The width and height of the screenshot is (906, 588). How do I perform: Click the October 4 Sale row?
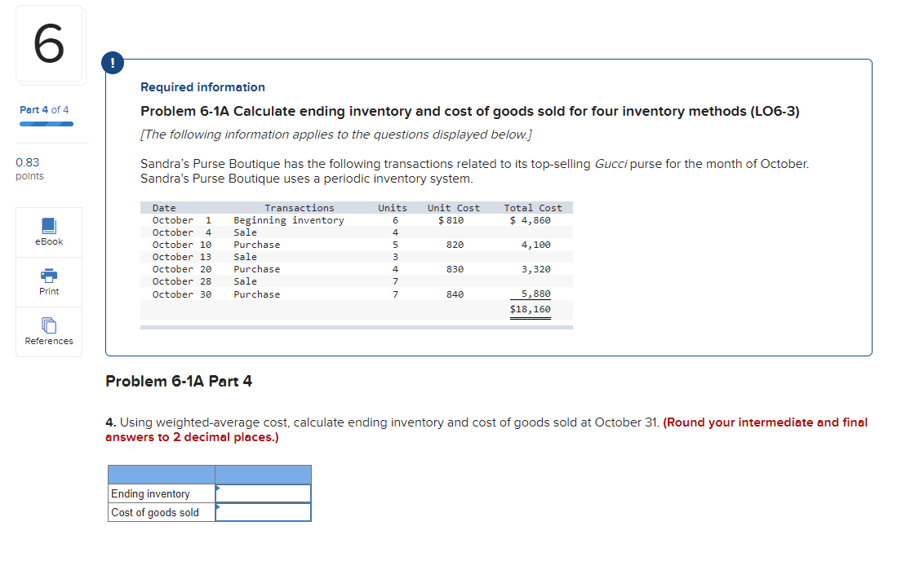(357, 232)
